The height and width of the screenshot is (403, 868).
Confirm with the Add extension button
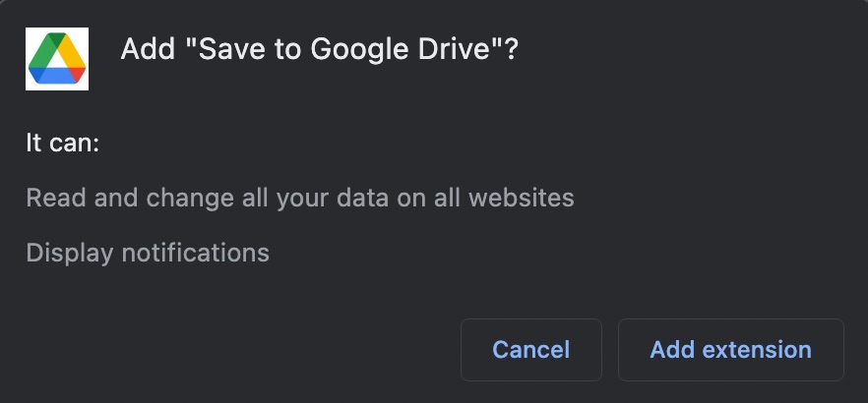[730, 349]
